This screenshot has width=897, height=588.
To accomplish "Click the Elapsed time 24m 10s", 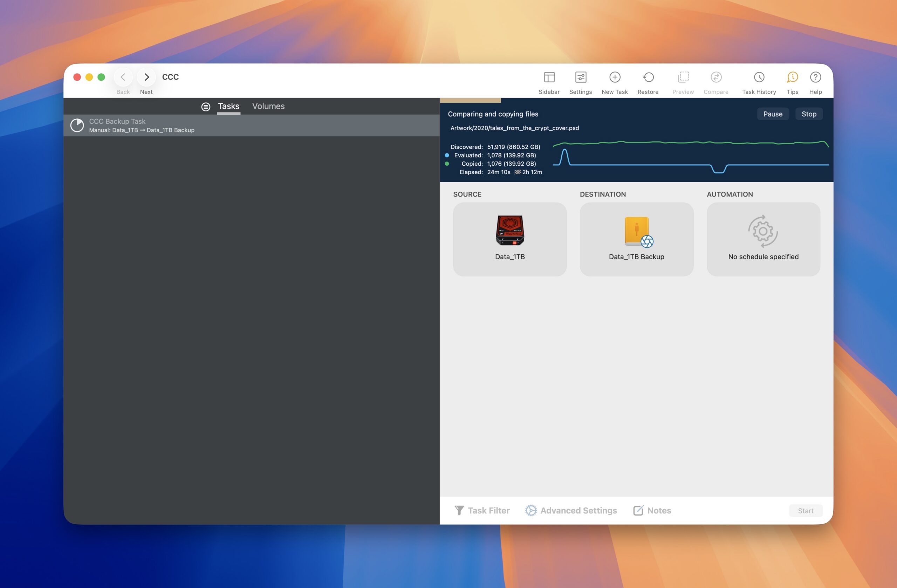I will point(499,172).
